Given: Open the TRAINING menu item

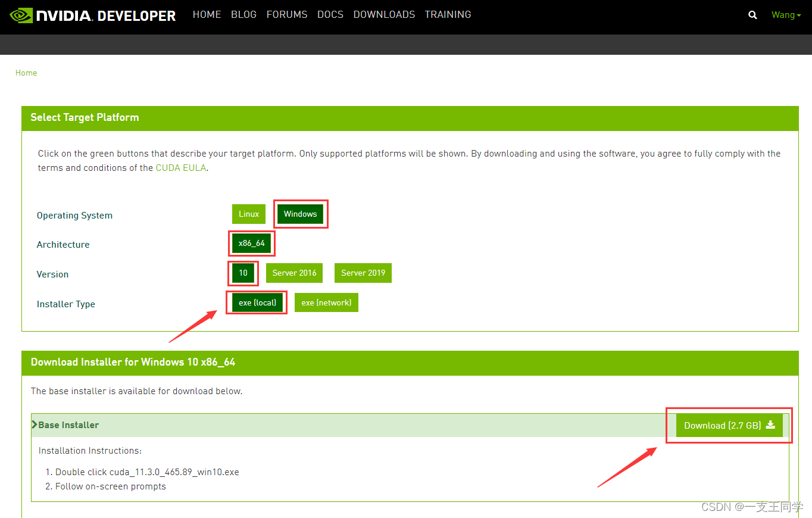Looking at the screenshot, I should (x=448, y=14).
